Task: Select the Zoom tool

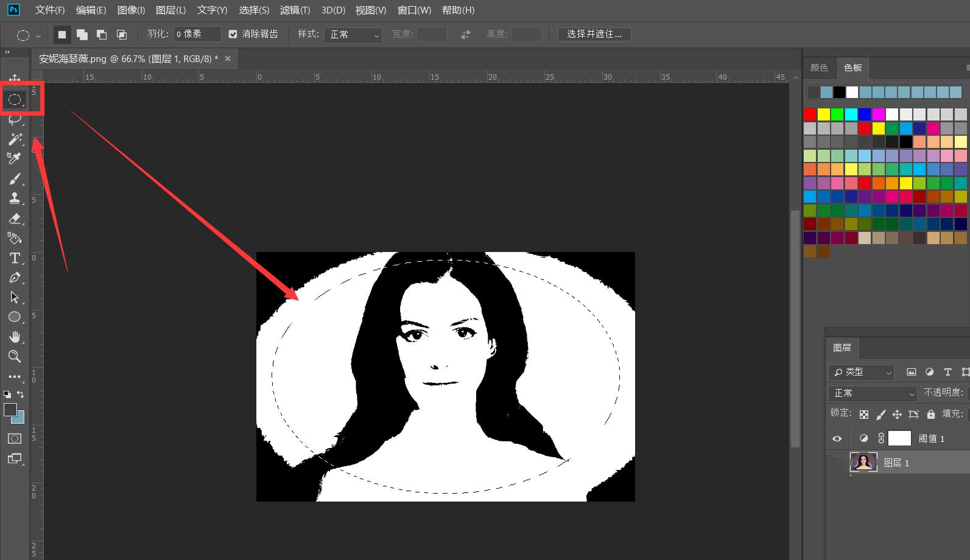Action: tap(15, 357)
